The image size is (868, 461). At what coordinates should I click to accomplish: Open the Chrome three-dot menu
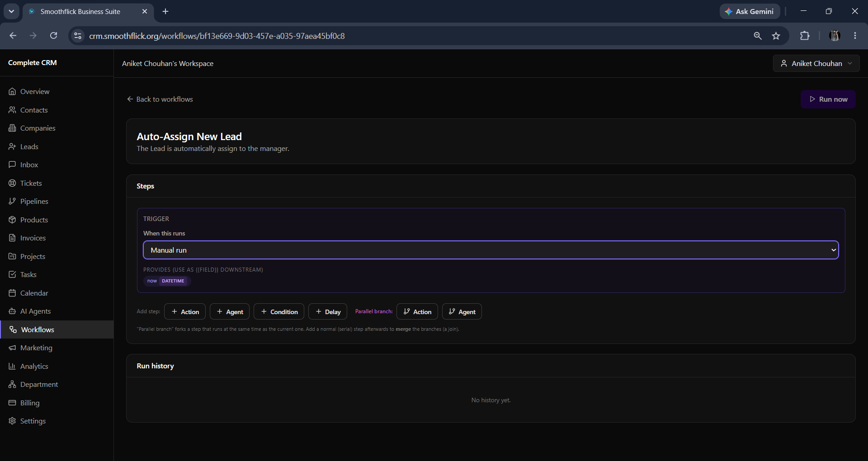(x=855, y=36)
